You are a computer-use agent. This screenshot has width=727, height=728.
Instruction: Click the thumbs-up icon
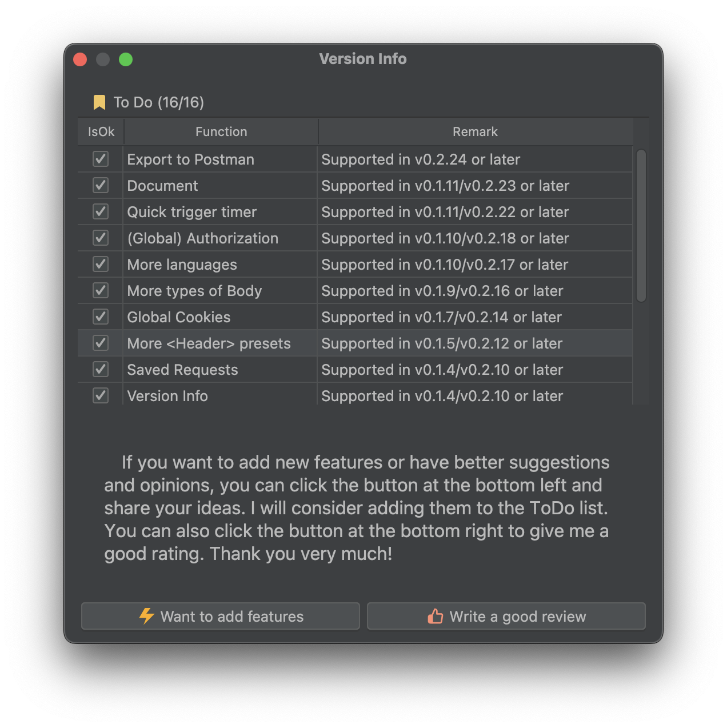pos(435,616)
